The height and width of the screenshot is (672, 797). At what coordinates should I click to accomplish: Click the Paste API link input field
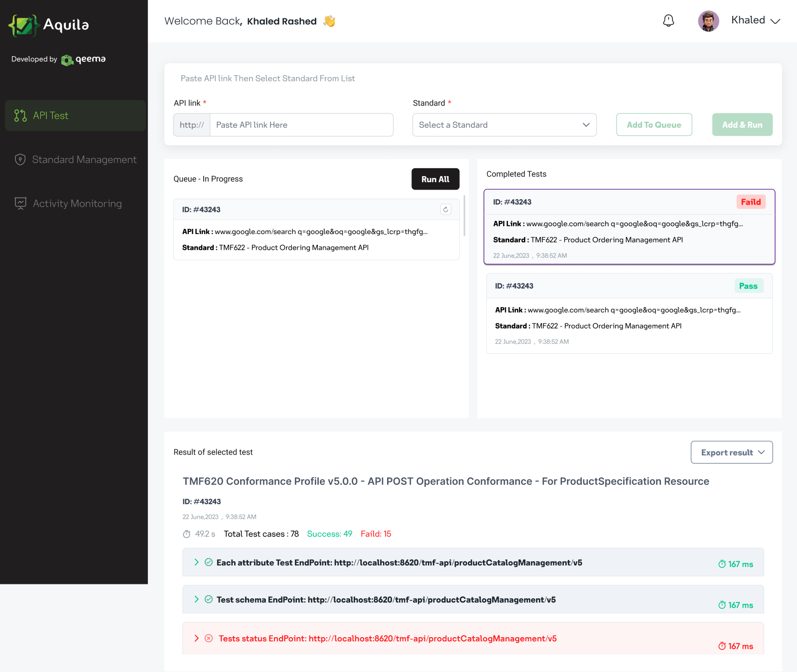[x=301, y=125]
